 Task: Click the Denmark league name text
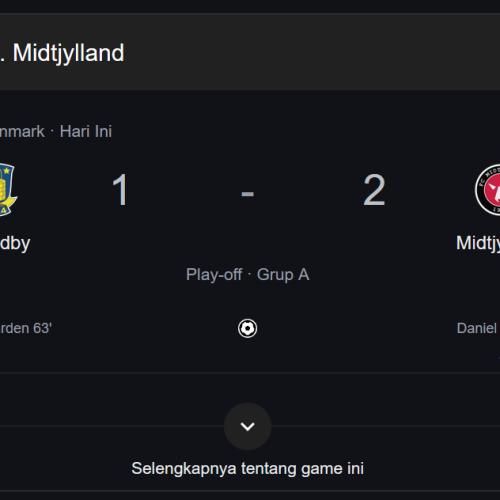[22, 131]
